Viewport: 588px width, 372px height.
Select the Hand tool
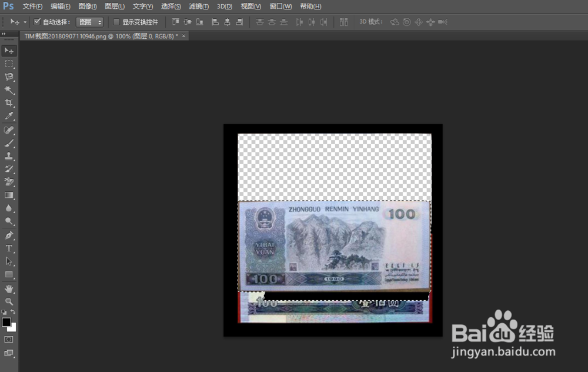coord(9,289)
